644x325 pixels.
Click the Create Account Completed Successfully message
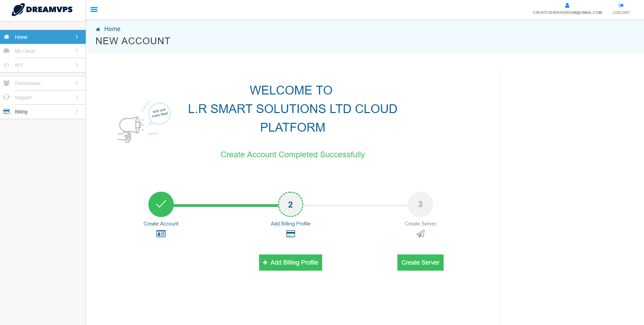(292, 155)
